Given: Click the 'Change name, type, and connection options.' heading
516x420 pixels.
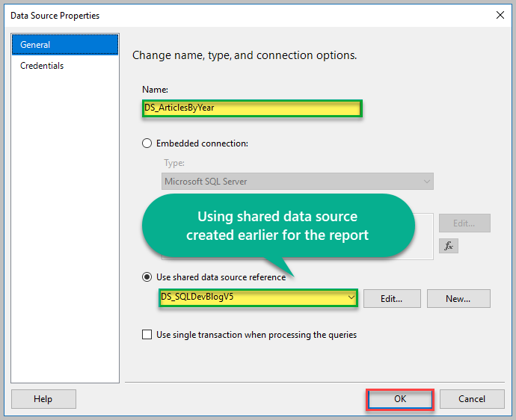Looking at the screenshot, I should pyautogui.click(x=245, y=55).
